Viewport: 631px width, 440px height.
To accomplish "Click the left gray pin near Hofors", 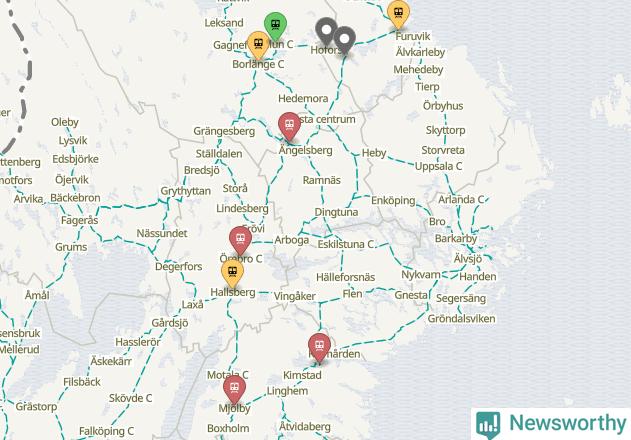I will (326, 31).
